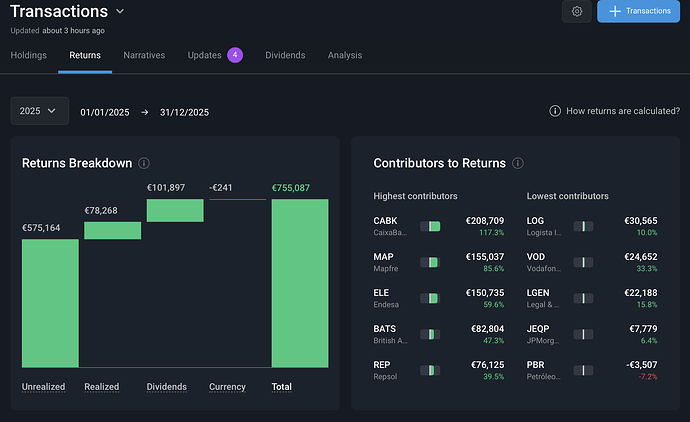The height and width of the screenshot is (422, 690).
Task: Click the PBR contribution bar indicator
Action: pos(583,371)
